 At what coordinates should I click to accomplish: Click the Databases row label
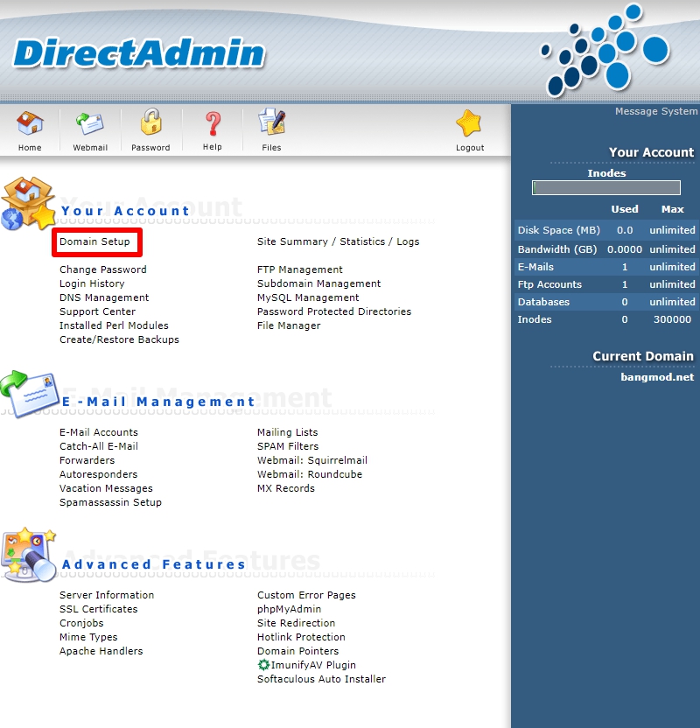pyautogui.click(x=543, y=301)
